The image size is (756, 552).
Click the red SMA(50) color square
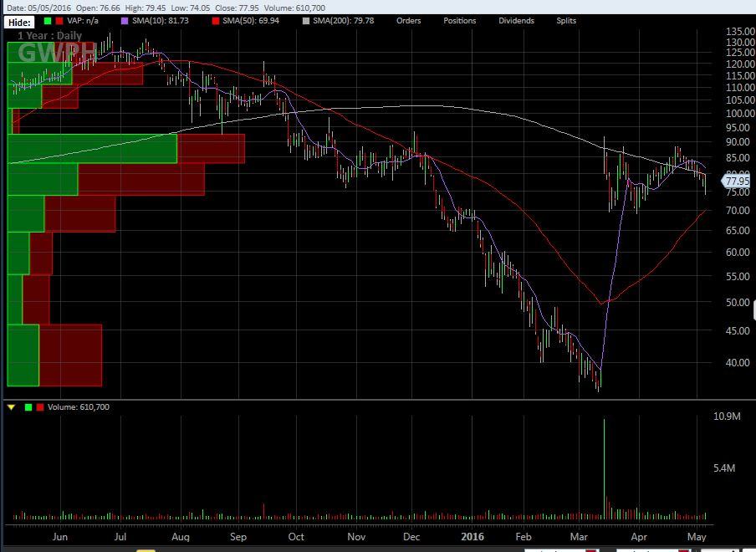[x=217, y=21]
